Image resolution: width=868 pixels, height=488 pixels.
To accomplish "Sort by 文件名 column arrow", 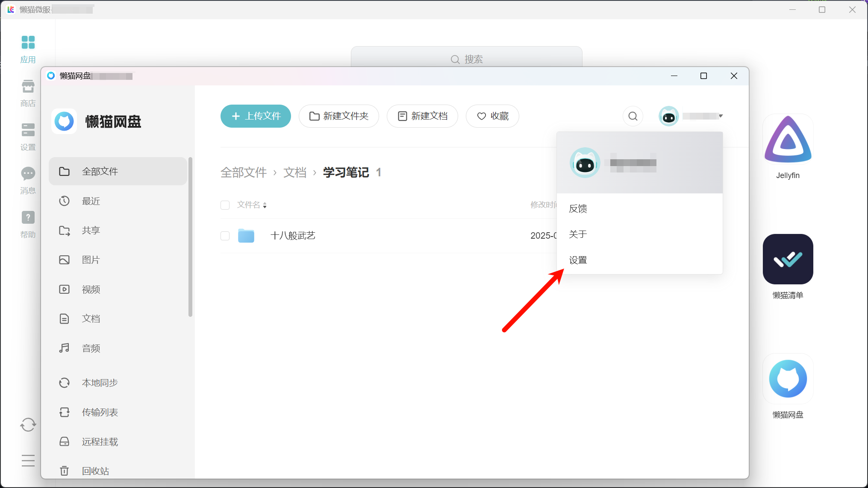I will tap(265, 205).
